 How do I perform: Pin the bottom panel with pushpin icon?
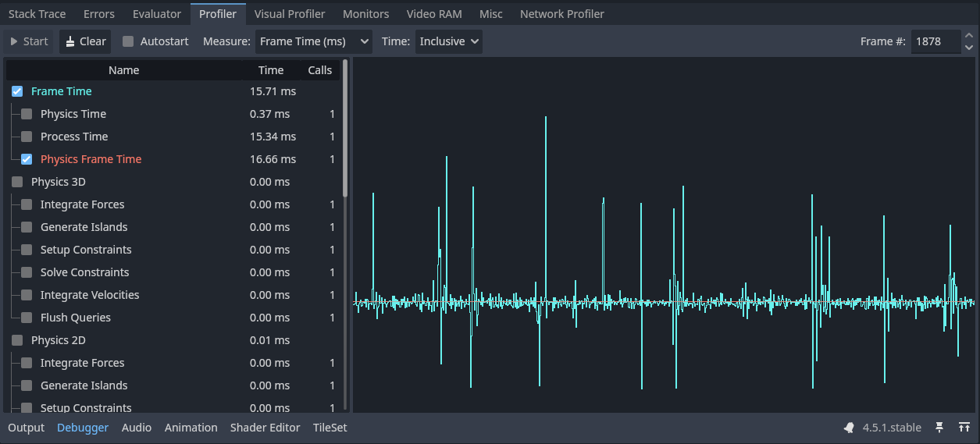[x=939, y=428]
